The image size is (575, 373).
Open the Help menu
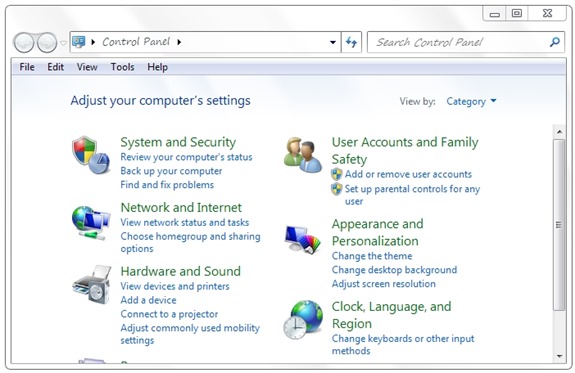coord(158,67)
